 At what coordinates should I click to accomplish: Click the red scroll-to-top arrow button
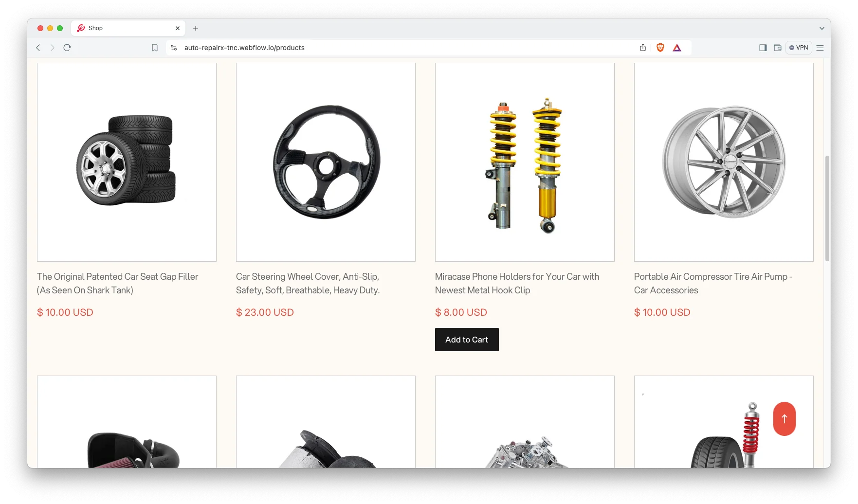coord(784,419)
